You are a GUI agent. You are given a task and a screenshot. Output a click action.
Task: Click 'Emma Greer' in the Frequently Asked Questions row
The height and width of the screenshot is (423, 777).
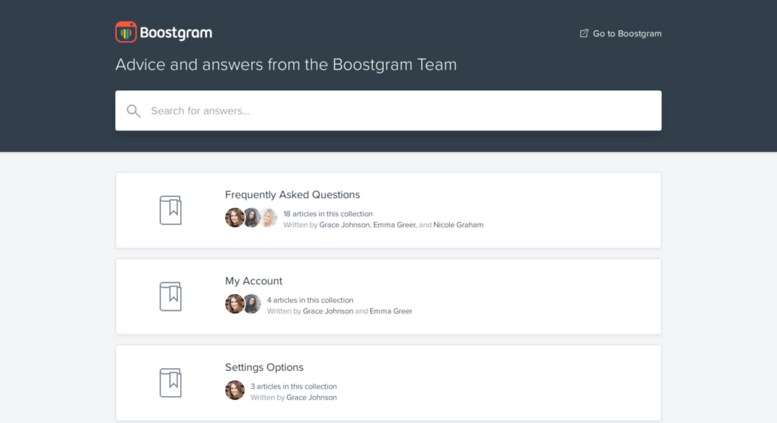click(394, 225)
